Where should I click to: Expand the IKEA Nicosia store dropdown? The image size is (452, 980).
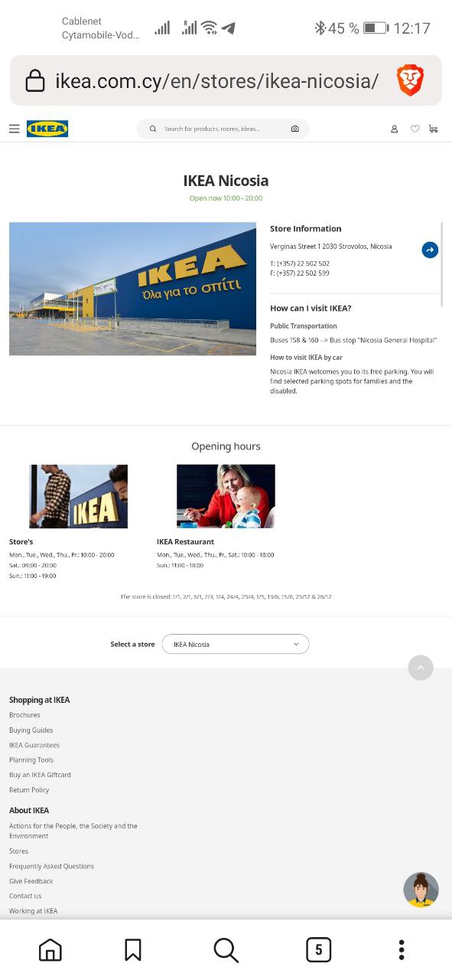pyautogui.click(x=236, y=644)
